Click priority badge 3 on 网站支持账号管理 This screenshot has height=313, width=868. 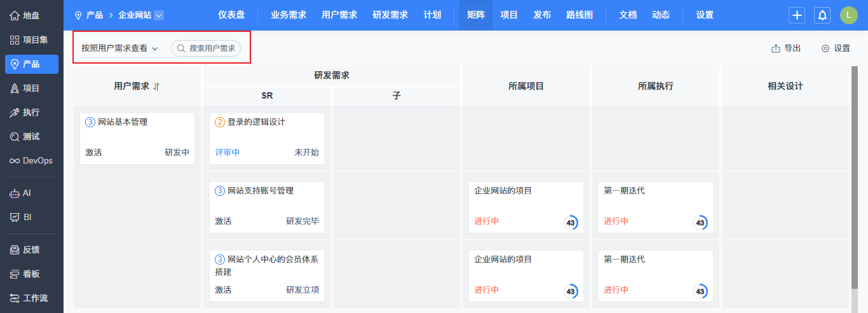[x=220, y=191]
